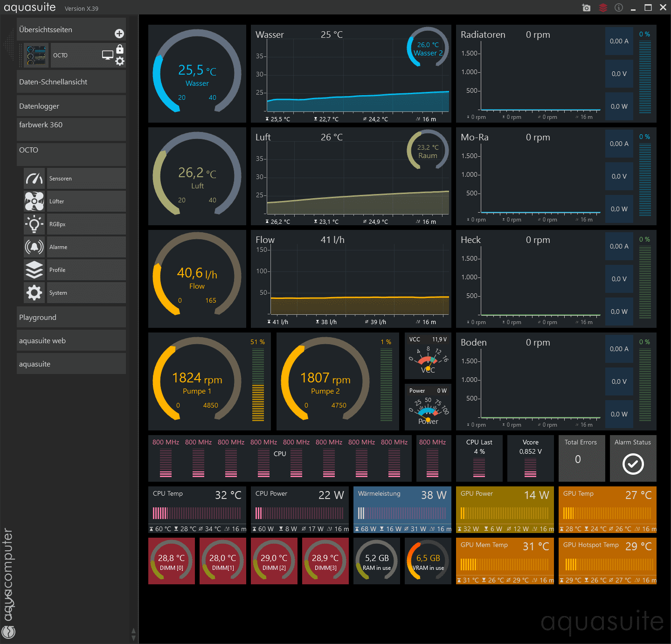Select the System menu entry
Screen dimensions: 671x644
[86, 293]
